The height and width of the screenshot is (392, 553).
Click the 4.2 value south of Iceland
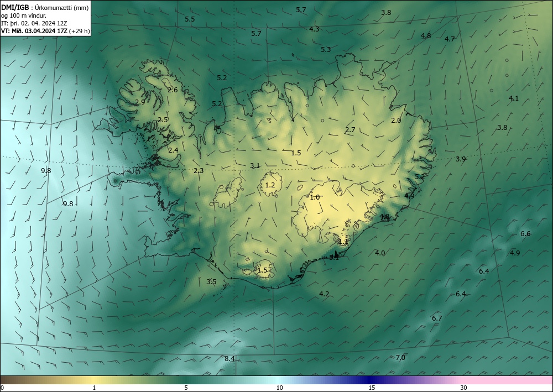324,294
